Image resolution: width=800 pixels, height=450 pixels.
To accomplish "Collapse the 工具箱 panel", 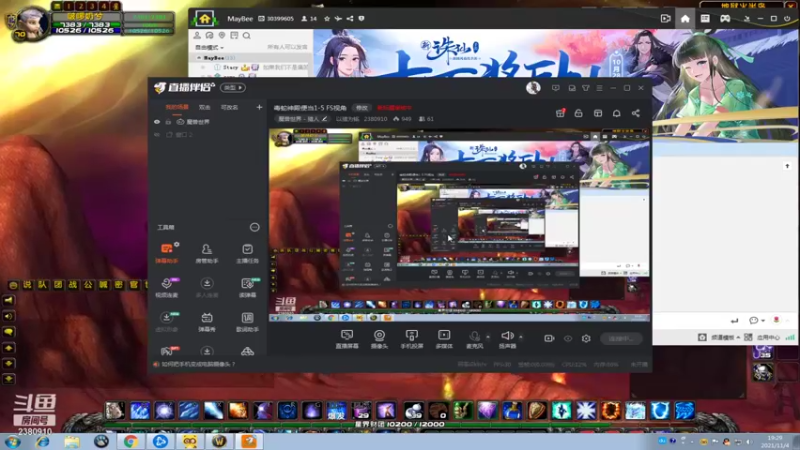I will point(254,227).
